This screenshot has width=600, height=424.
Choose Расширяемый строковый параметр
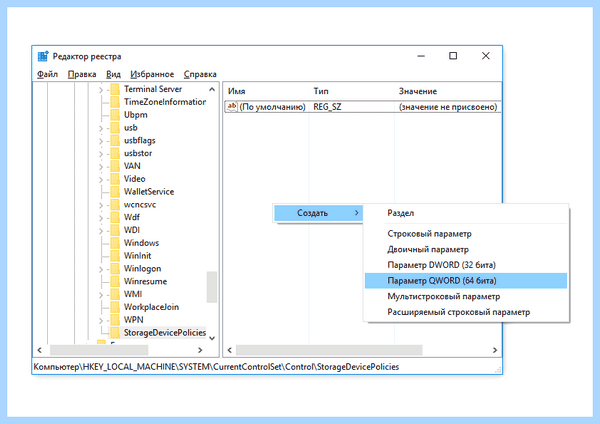point(466,312)
